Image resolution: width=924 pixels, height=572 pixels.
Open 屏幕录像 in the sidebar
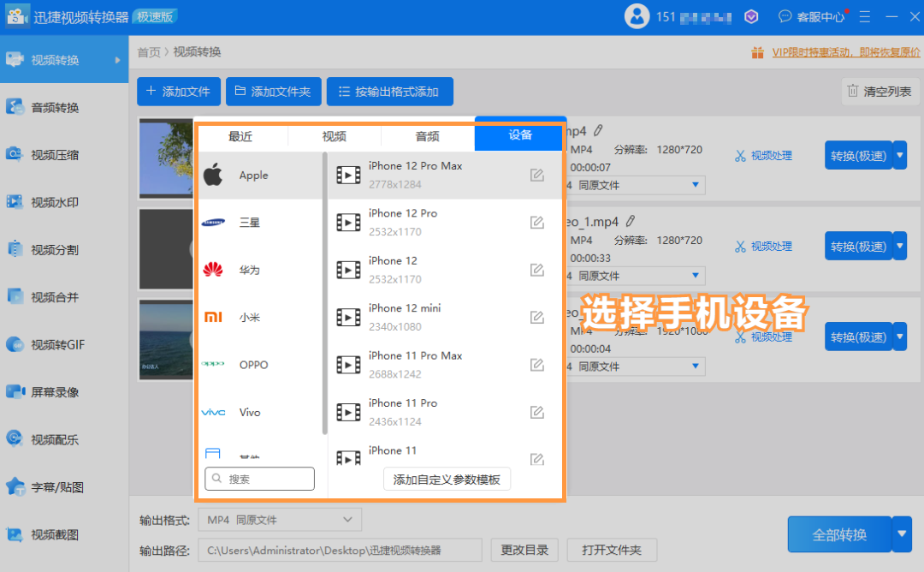[63, 392]
